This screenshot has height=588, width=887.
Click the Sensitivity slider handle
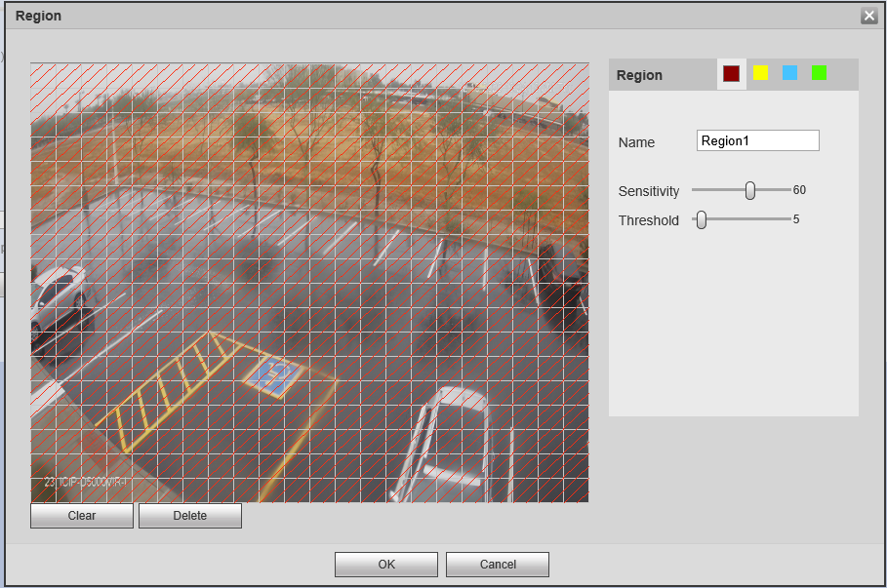750,190
